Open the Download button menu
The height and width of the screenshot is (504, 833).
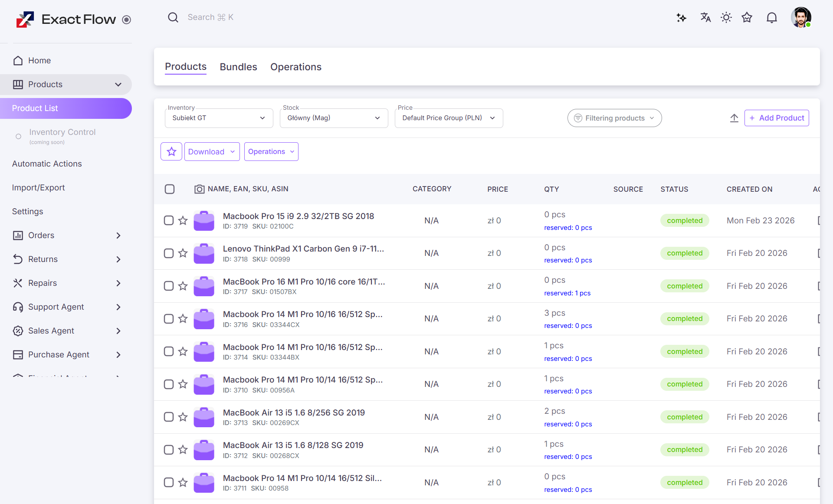point(212,151)
